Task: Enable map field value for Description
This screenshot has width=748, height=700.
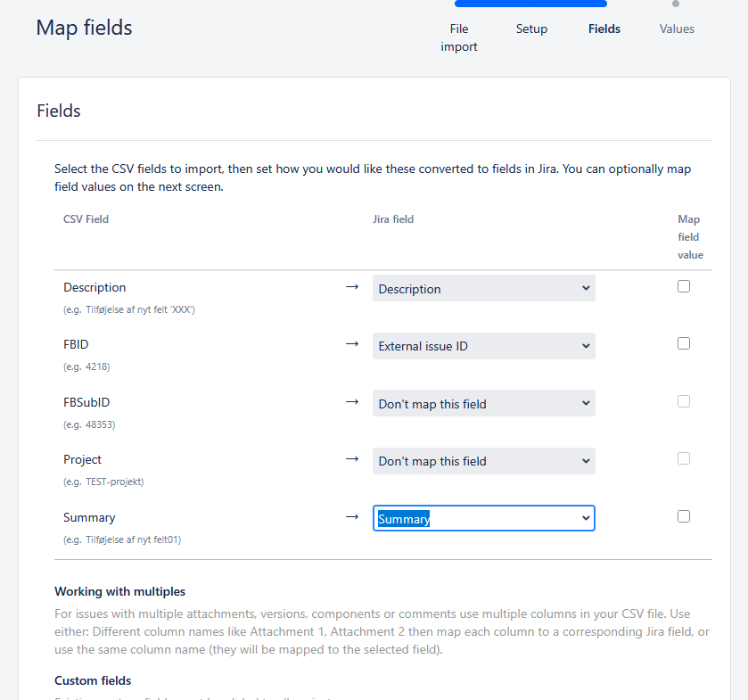Action: tap(684, 286)
